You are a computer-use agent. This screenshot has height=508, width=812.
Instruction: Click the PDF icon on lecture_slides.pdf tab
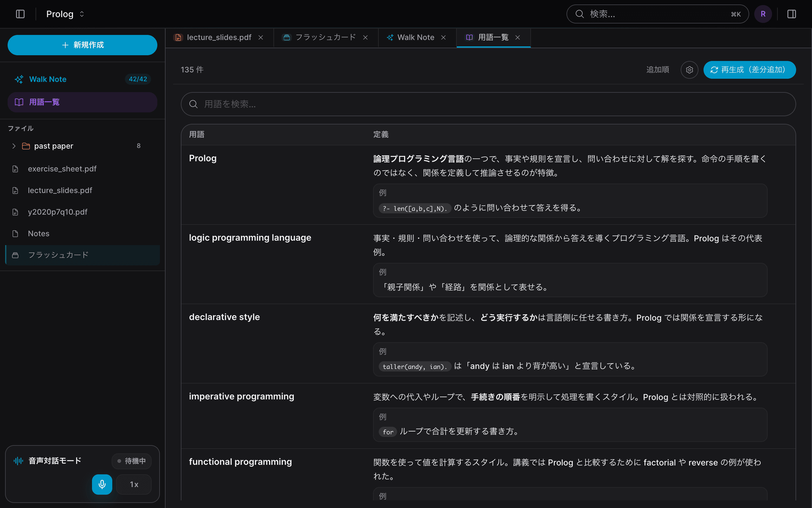click(x=178, y=37)
